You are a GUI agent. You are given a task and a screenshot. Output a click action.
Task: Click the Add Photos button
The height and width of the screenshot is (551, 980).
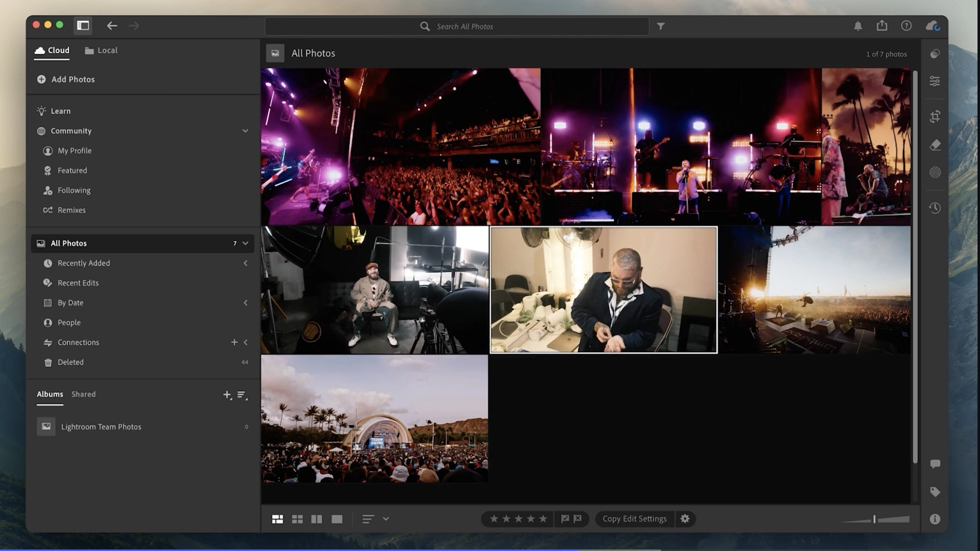coord(66,79)
